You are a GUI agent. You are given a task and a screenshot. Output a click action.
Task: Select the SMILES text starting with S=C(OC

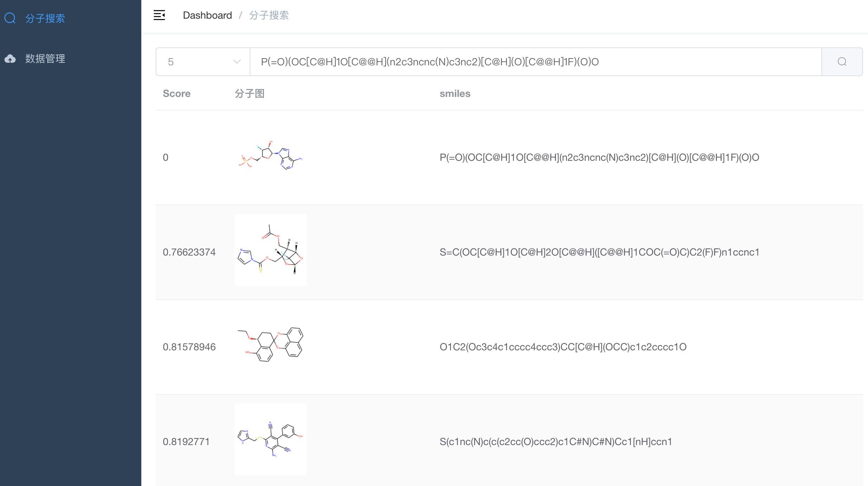coord(599,252)
